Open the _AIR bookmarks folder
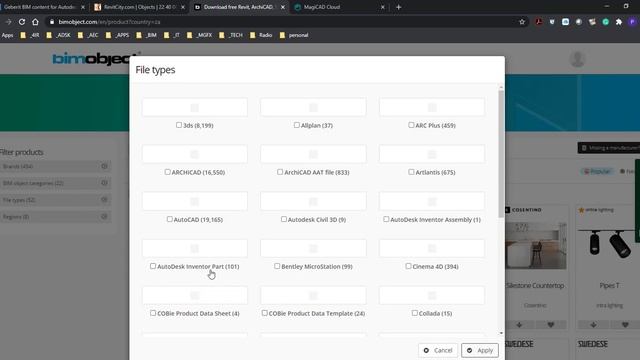 click(30, 35)
